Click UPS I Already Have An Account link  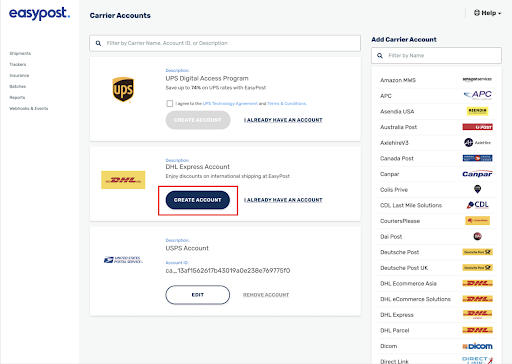[x=283, y=120]
